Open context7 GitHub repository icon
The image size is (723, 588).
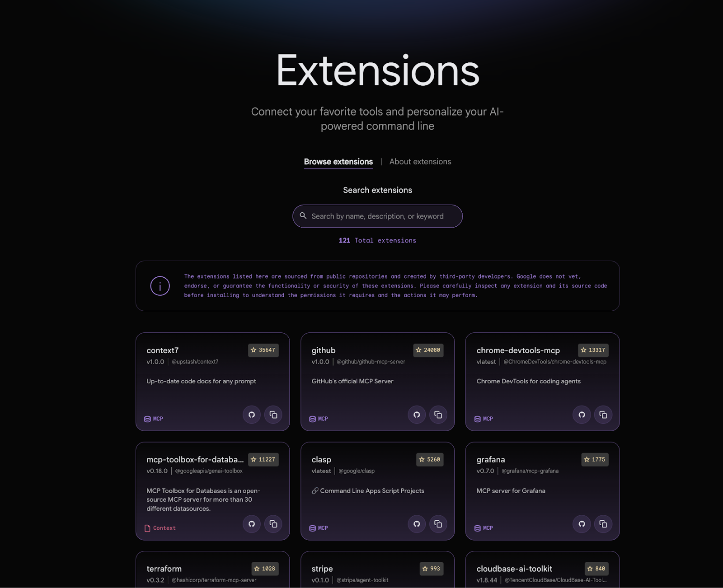pyautogui.click(x=252, y=415)
